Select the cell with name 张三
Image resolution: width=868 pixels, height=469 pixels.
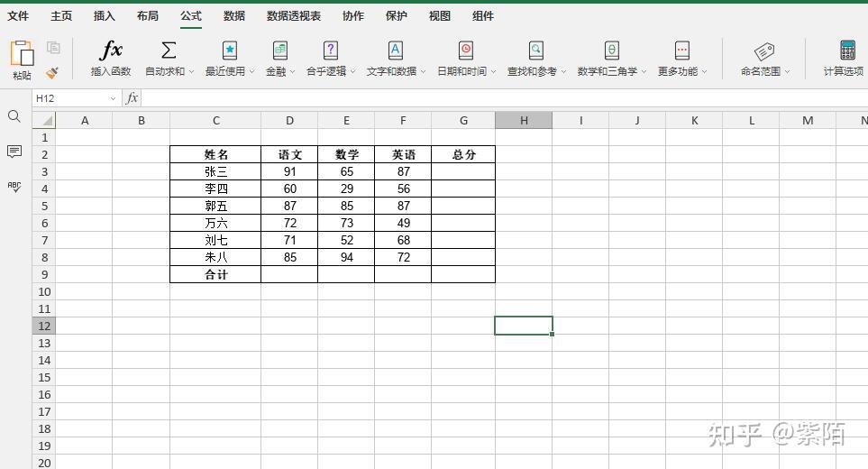pos(215,171)
